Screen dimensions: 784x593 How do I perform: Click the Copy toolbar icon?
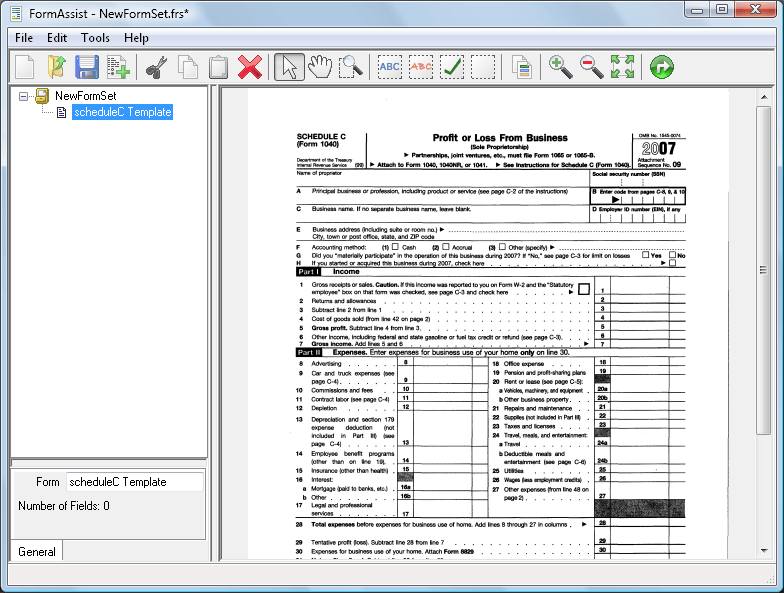[x=188, y=67]
